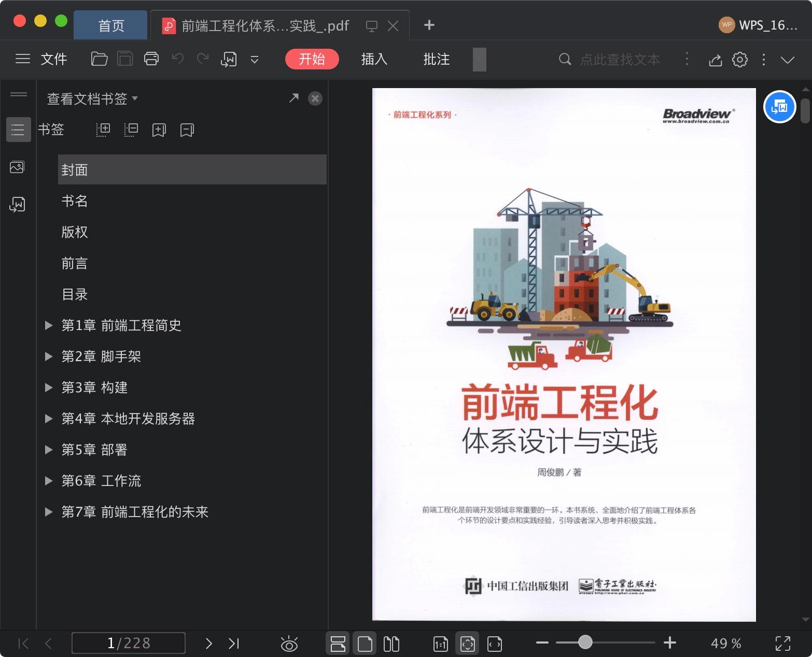Image resolution: width=812 pixels, height=657 pixels.
Task: Toggle two-page view
Action: (391, 644)
